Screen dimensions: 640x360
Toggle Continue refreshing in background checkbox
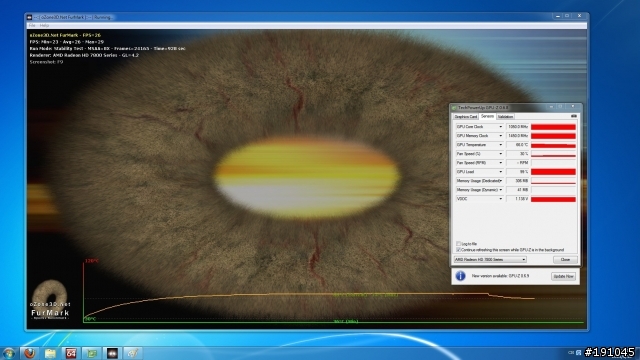click(x=458, y=249)
